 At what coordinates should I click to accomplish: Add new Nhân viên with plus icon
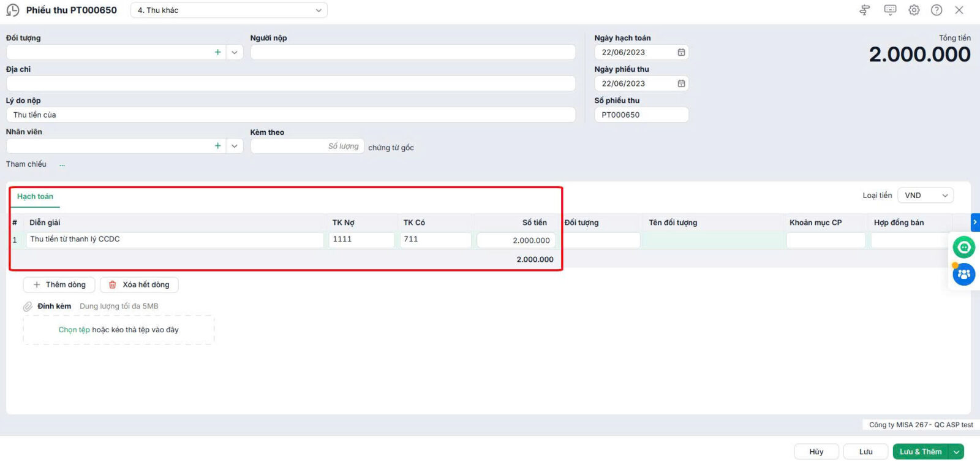pyautogui.click(x=217, y=146)
